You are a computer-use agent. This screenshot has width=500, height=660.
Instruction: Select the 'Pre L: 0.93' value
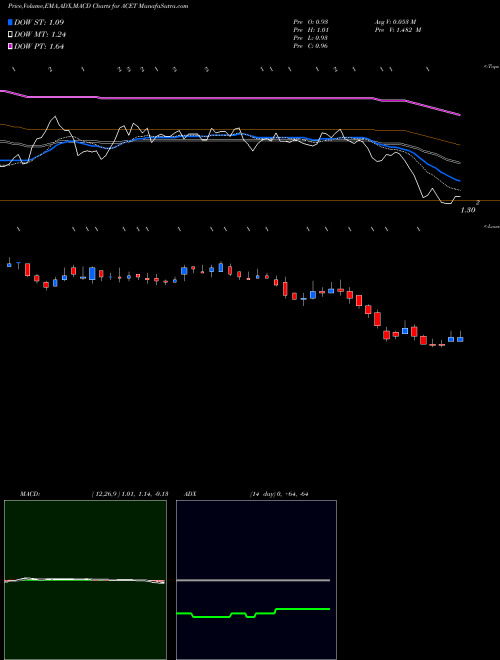(311, 38)
